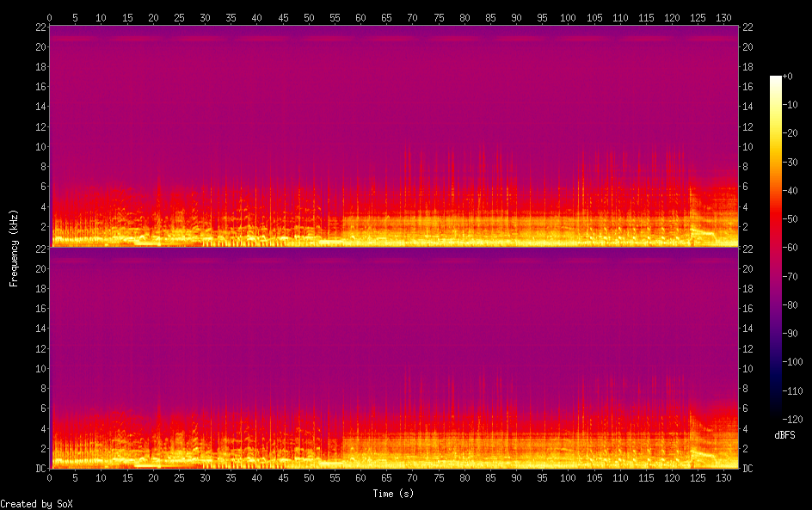Click the "Time (s)" axis title
Screen dimensions: 812x510
pos(394,494)
